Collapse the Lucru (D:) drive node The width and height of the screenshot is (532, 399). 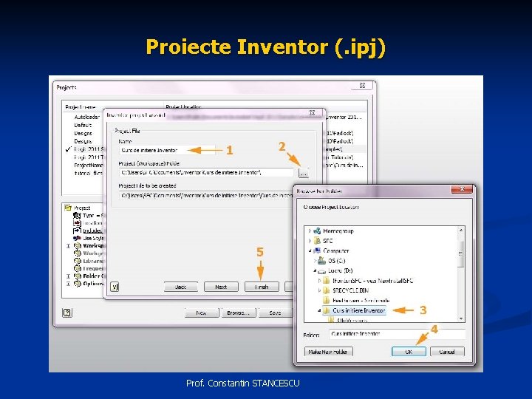pos(315,270)
